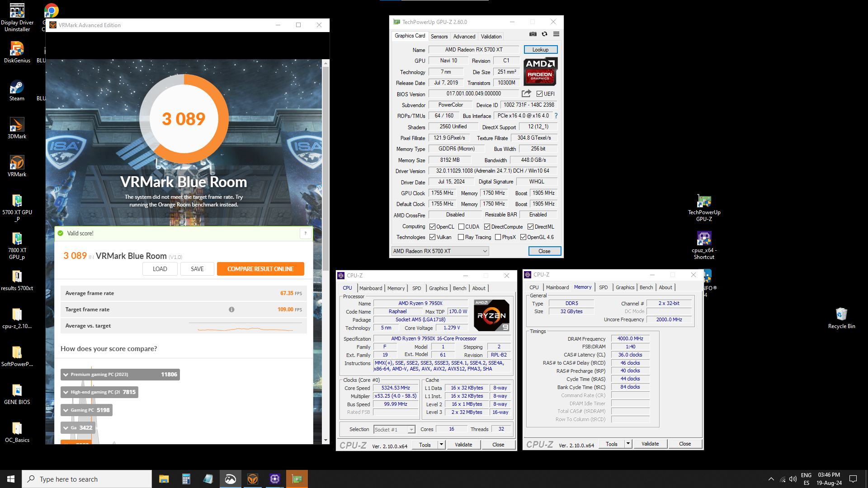The width and height of the screenshot is (868, 488).
Task: Open Tools dropdown arrow in right CPU-Z
Action: pyautogui.click(x=628, y=444)
